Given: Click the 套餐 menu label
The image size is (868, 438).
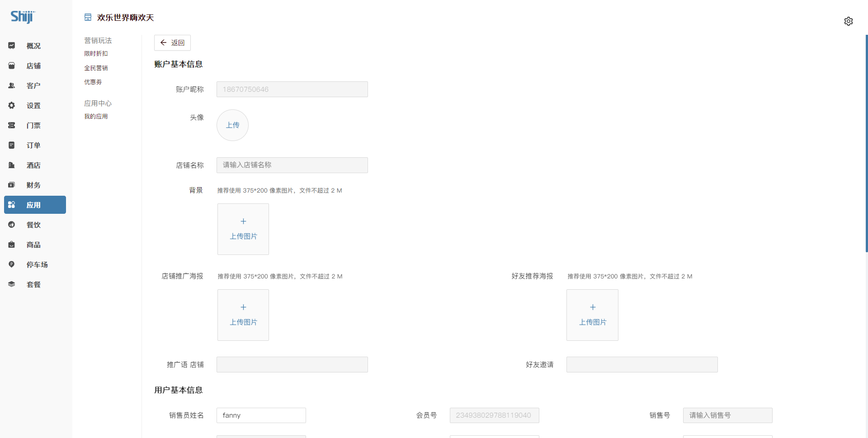Looking at the screenshot, I should [33, 285].
